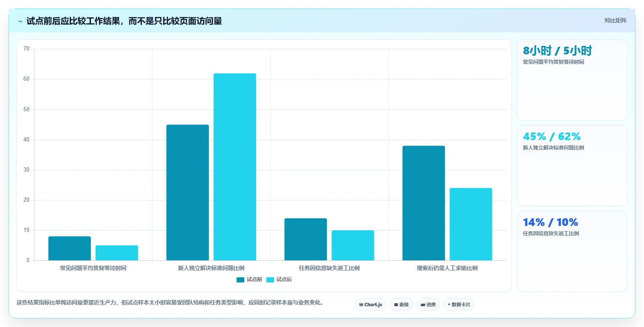Click the 表格 tag pill

point(401,304)
